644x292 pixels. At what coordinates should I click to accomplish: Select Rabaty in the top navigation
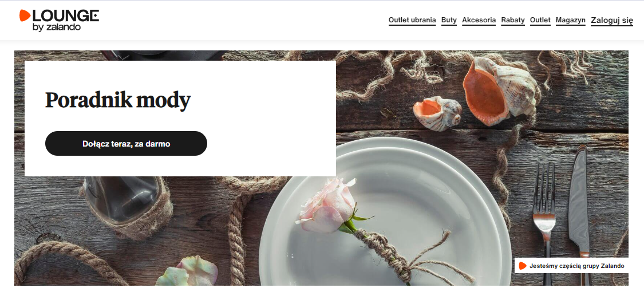tap(513, 20)
